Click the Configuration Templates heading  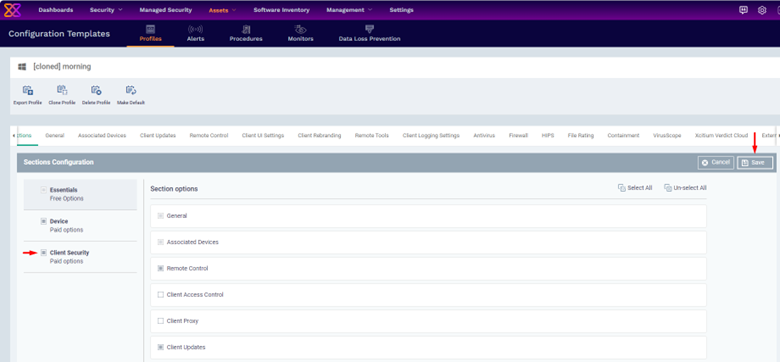point(59,34)
